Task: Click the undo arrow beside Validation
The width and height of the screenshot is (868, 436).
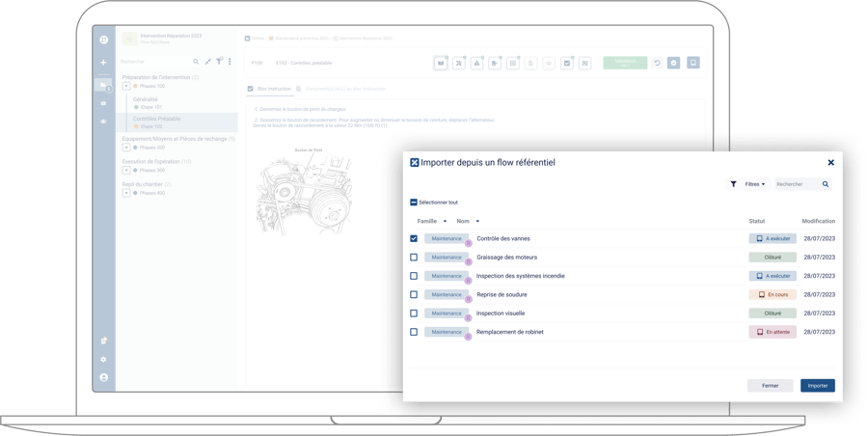Action: click(x=657, y=63)
